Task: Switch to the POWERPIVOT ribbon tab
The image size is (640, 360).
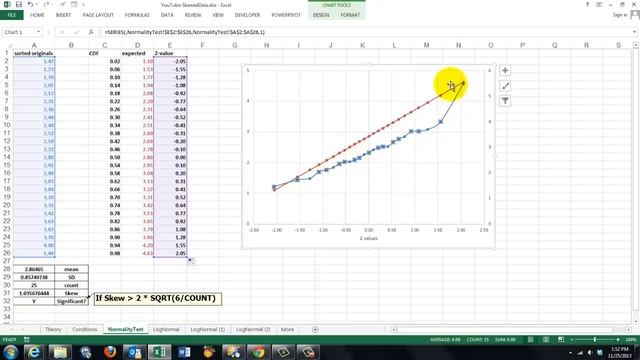Action: 286,15
